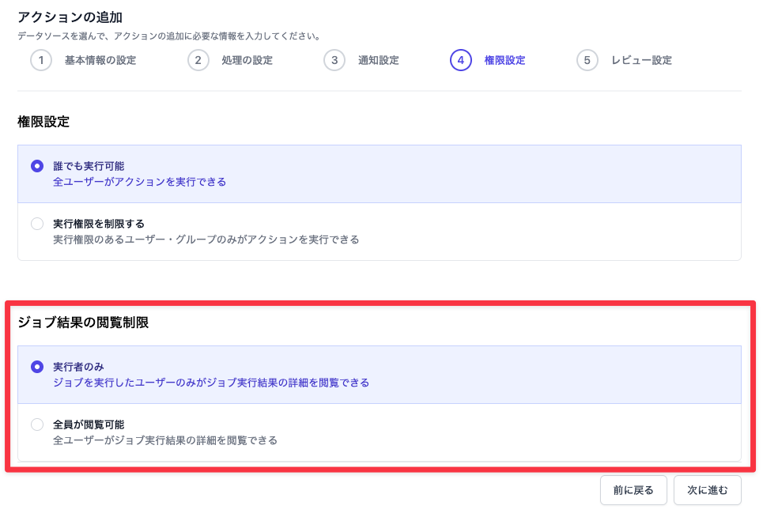Switch to the 基本情報の設定 step label

pos(98,60)
